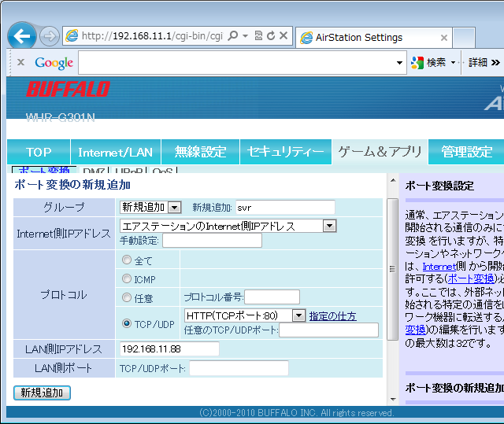Open the 無線設定 wireless tab

coord(200,152)
